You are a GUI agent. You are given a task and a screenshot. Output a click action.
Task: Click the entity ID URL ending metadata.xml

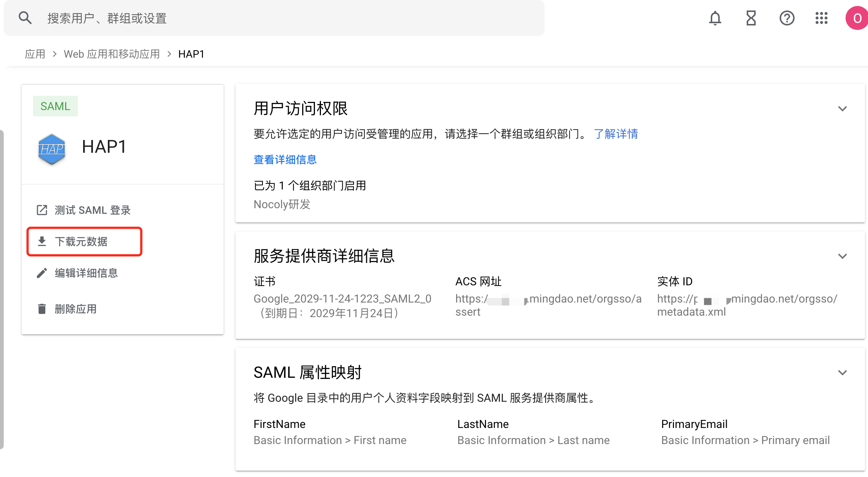point(747,305)
